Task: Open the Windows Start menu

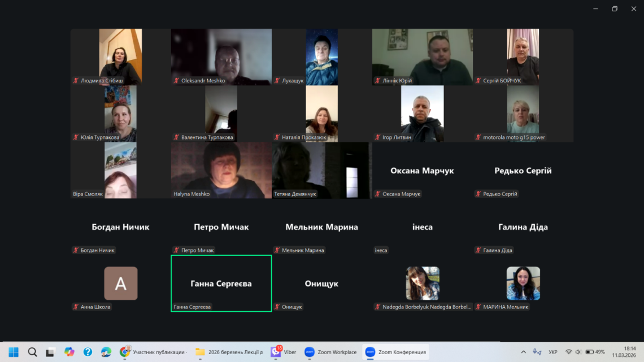Action: 14,352
